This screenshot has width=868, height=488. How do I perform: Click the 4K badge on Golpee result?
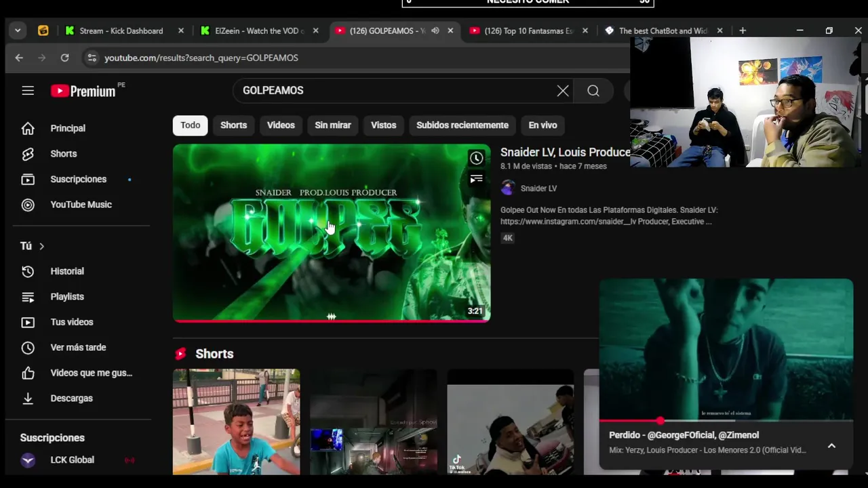pos(507,239)
